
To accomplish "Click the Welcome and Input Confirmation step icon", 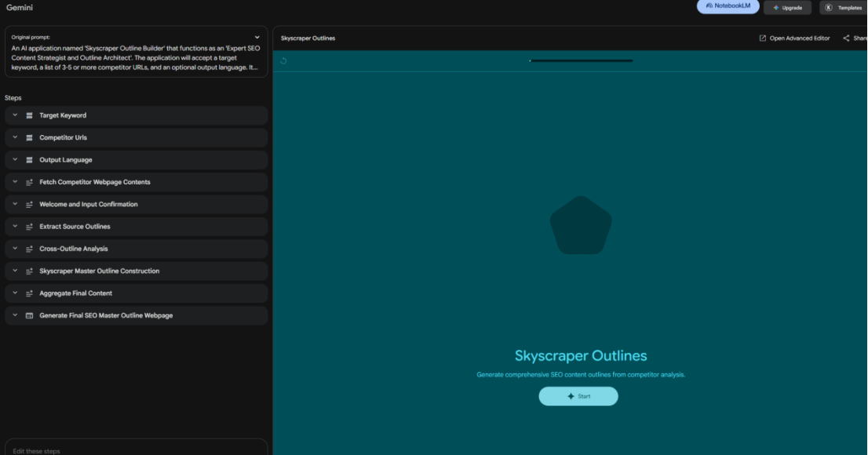I will tap(29, 204).
